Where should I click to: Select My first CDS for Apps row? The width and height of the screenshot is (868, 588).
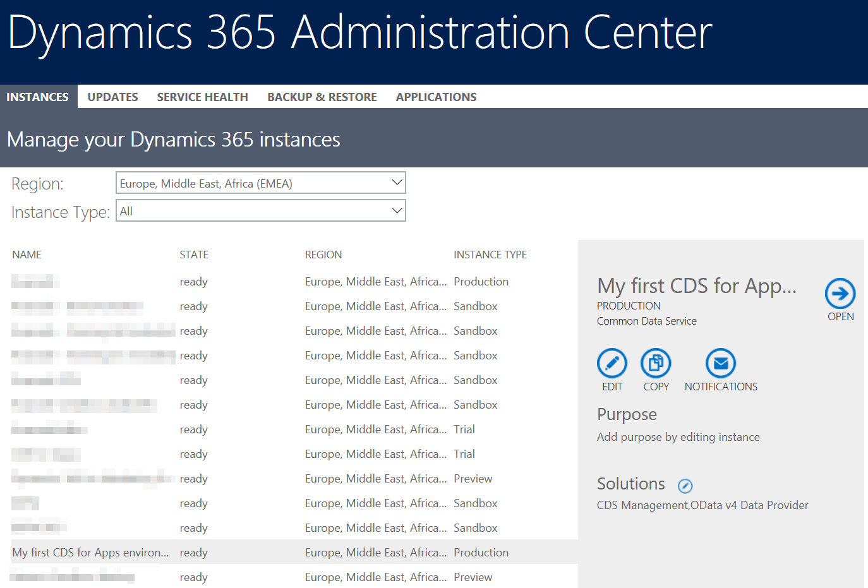[x=90, y=553]
